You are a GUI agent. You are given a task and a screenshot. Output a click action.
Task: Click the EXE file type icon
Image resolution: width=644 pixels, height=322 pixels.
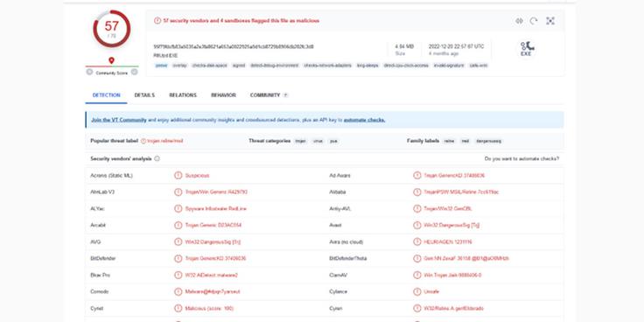coord(526,49)
